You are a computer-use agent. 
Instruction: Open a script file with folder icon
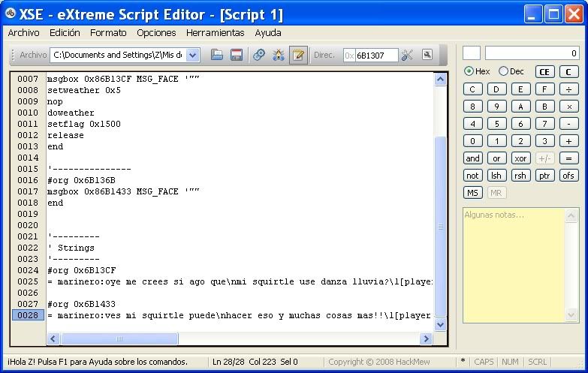pos(217,55)
